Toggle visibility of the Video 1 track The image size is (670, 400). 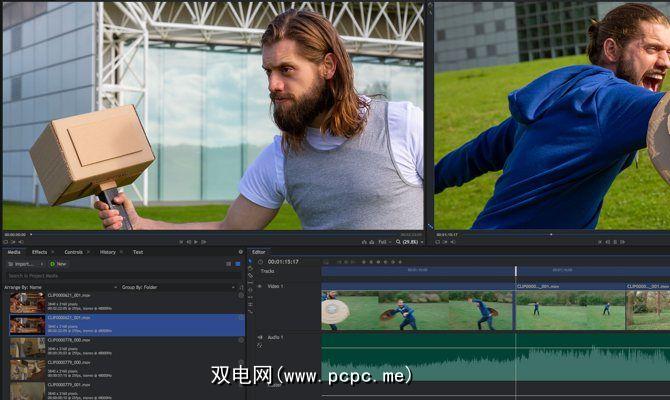[259, 287]
